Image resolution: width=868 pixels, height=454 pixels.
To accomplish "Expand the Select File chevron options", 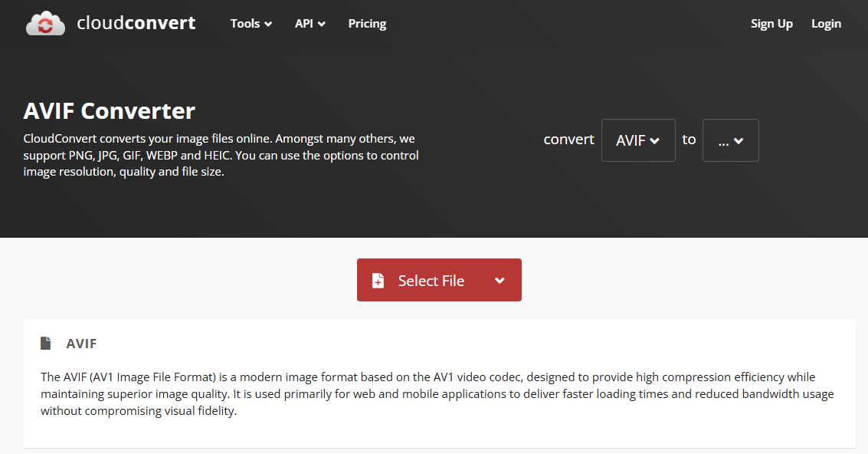I will pyautogui.click(x=499, y=280).
